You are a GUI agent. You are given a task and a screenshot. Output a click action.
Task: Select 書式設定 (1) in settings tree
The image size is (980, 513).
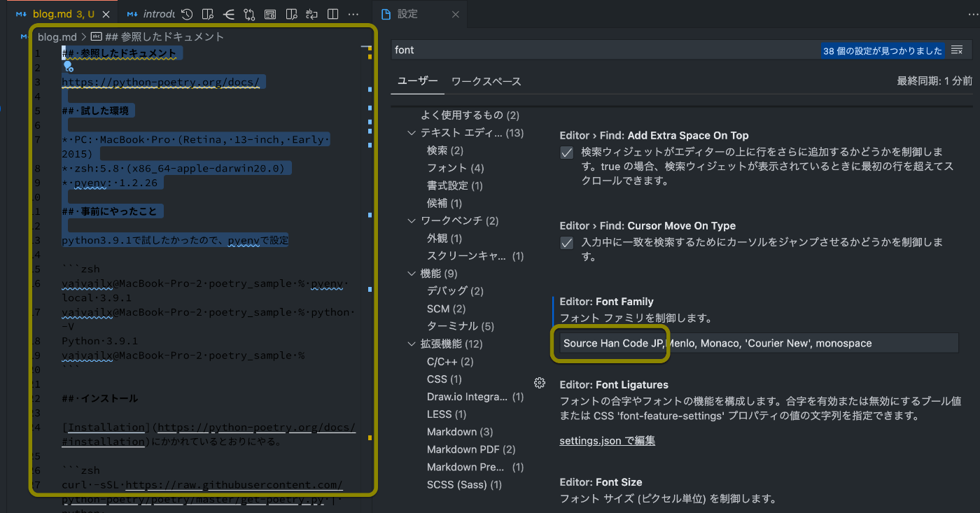click(x=455, y=185)
